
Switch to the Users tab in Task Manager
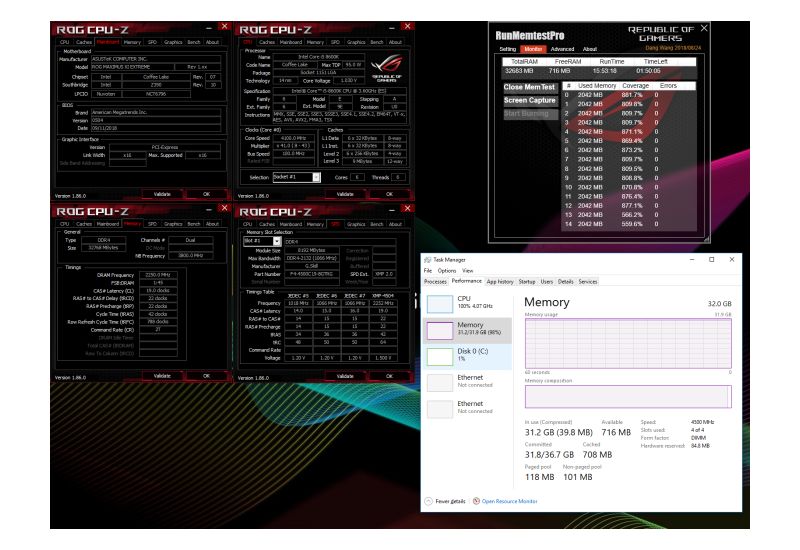[546, 282]
